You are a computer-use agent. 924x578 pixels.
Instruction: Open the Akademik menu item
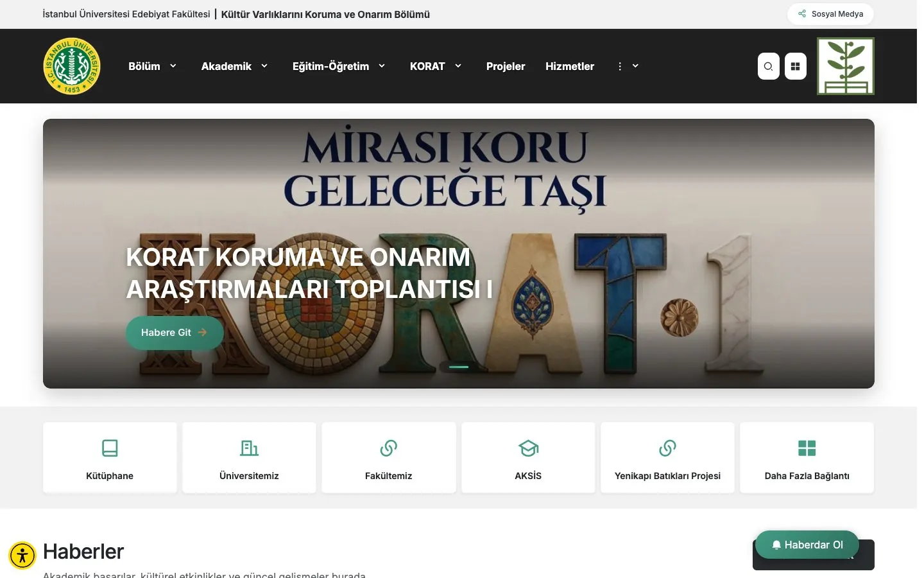227,66
